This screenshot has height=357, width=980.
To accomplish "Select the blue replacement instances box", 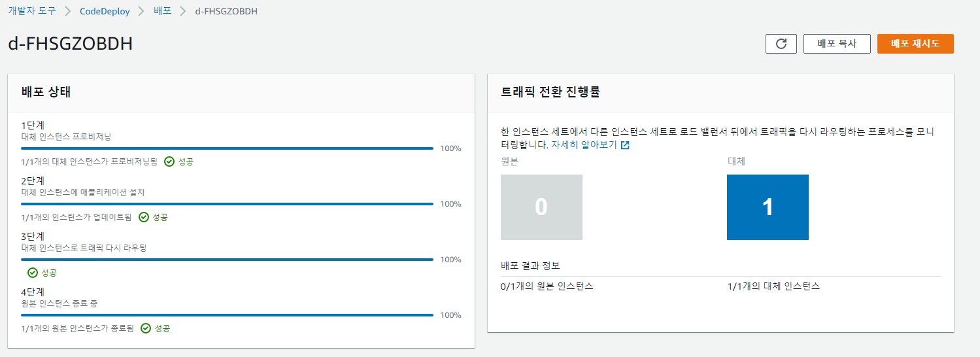I will click(x=768, y=207).
